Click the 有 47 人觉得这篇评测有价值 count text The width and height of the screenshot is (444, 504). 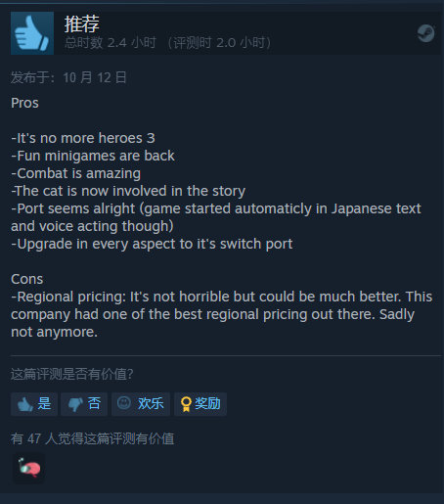[93, 438]
